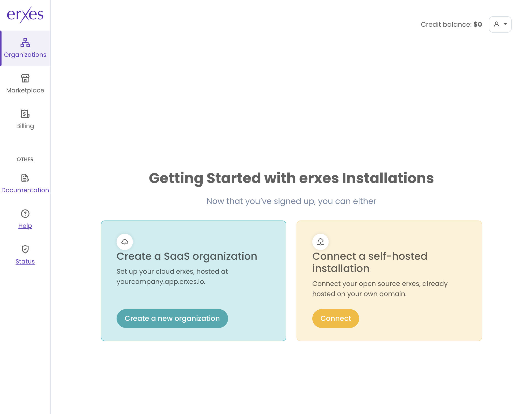532x414 pixels.
Task: Click the Create a SaaS organization heading
Action: 187,256
